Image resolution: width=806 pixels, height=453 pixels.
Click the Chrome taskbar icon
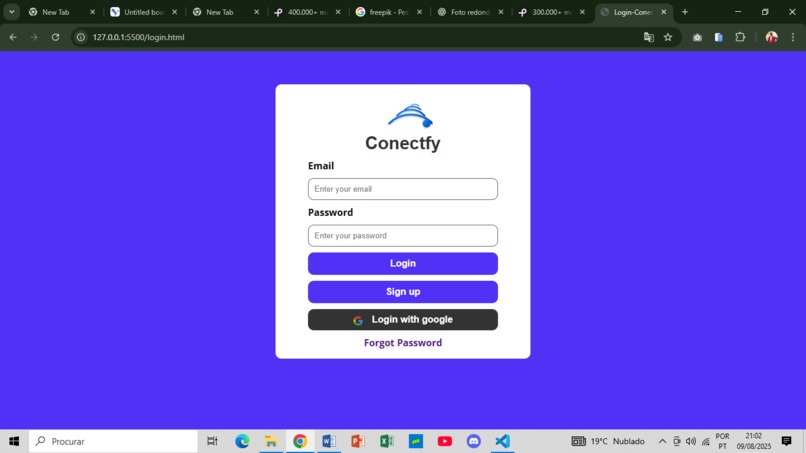point(300,441)
